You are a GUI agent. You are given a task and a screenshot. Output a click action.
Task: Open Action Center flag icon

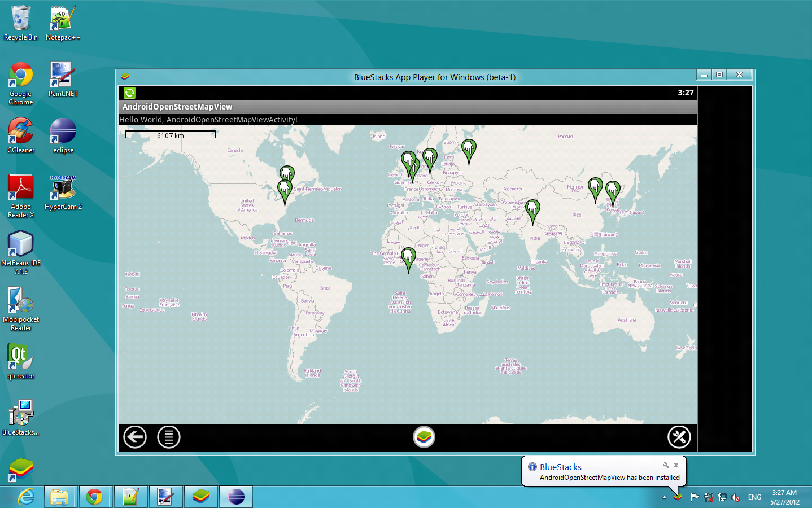[x=695, y=497]
